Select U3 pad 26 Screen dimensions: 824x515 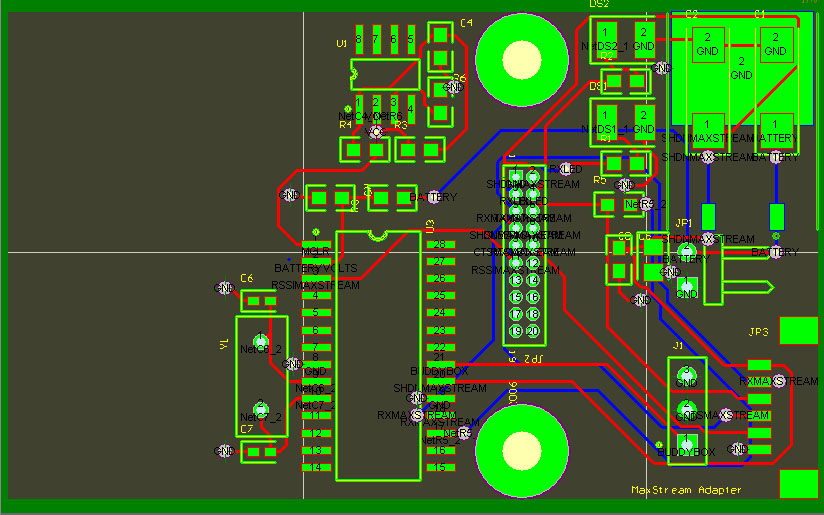440,279
